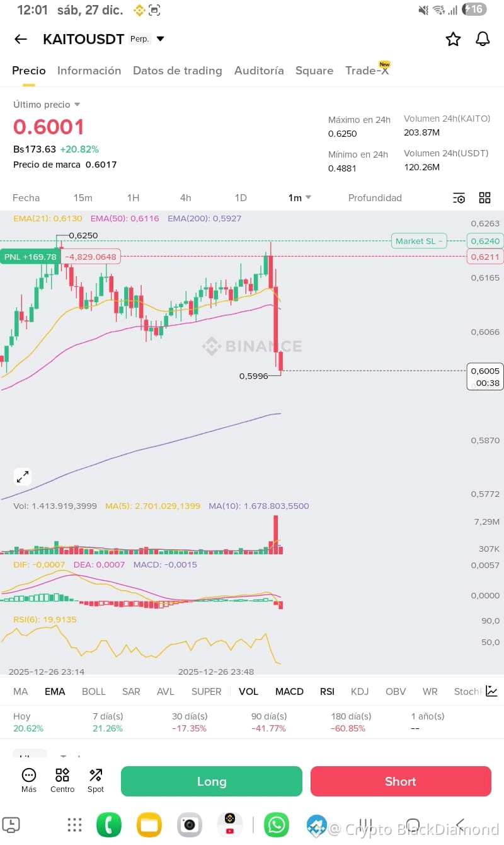The width and height of the screenshot is (504, 845).
Task: Expand KAITOUSDT pair selector arrow
Action: tap(160, 39)
